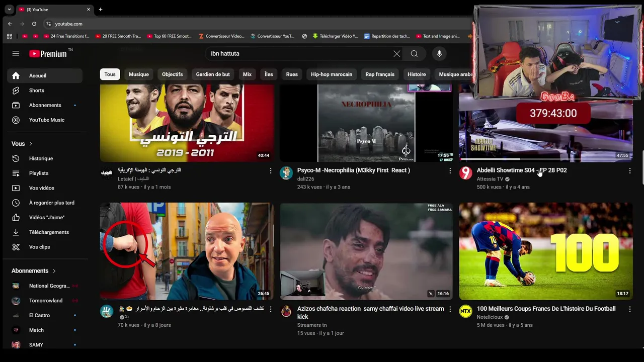This screenshot has height=362, width=644.
Task: Open the Messi 100 free-kicks thumbnail
Action: point(546,251)
